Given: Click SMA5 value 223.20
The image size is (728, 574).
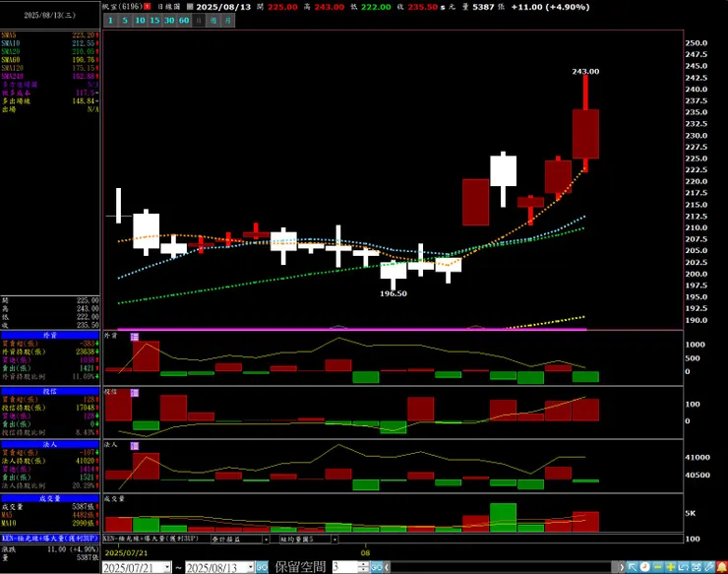Looking at the screenshot, I should click(84, 35).
